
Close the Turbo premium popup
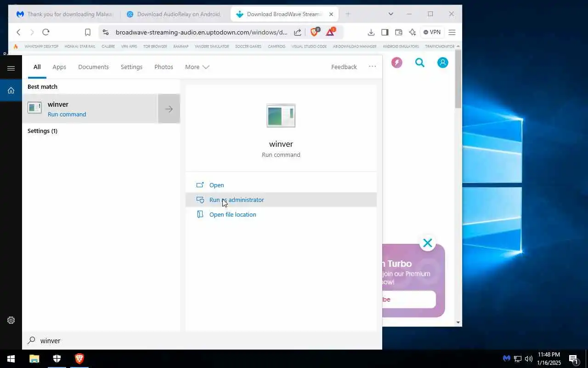[x=428, y=243]
